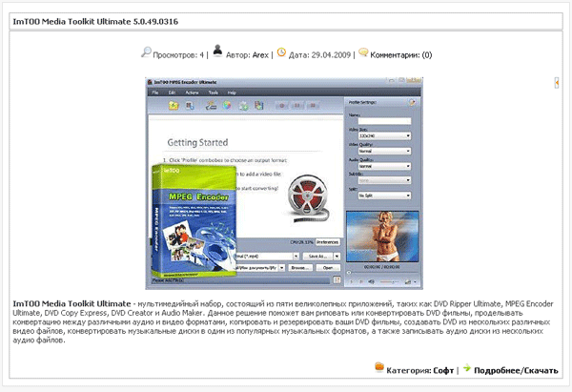Click the video preview thumbnail
Viewport: 572px width, 392px height.
tap(382, 237)
